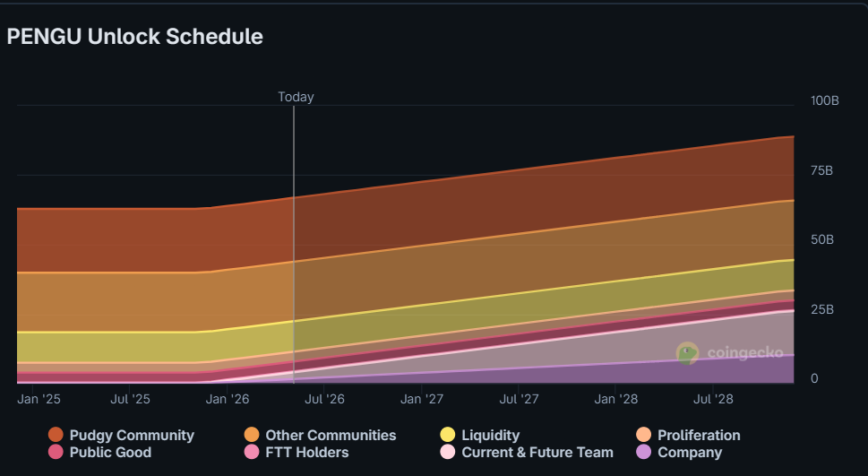Click the 75B y-axis label
This screenshot has width=868, height=476.
(x=822, y=170)
